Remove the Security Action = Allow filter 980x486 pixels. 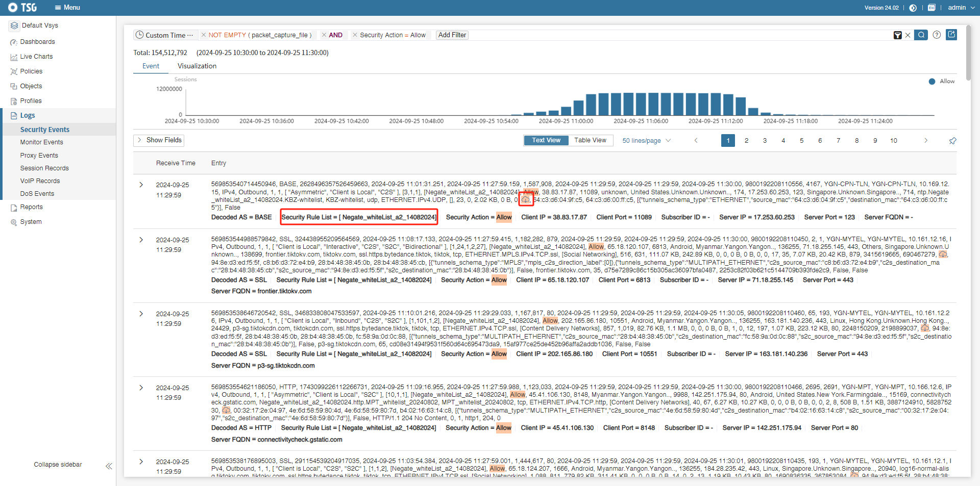click(x=355, y=35)
